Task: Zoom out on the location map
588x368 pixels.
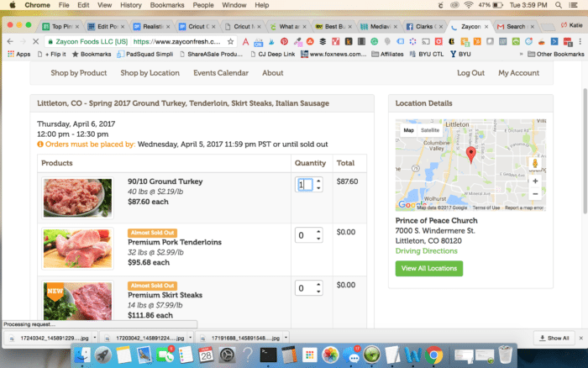Action: click(535, 194)
